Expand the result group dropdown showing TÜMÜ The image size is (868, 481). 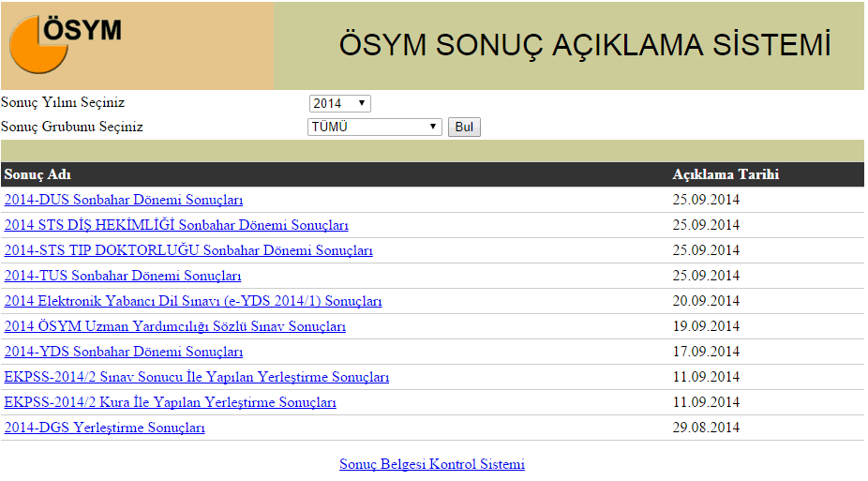(x=374, y=127)
